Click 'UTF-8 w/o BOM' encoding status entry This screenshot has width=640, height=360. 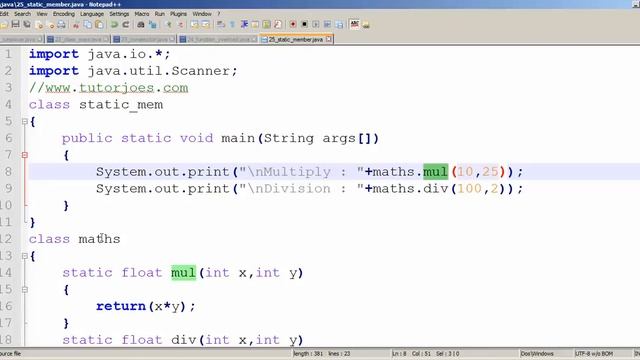click(x=594, y=353)
